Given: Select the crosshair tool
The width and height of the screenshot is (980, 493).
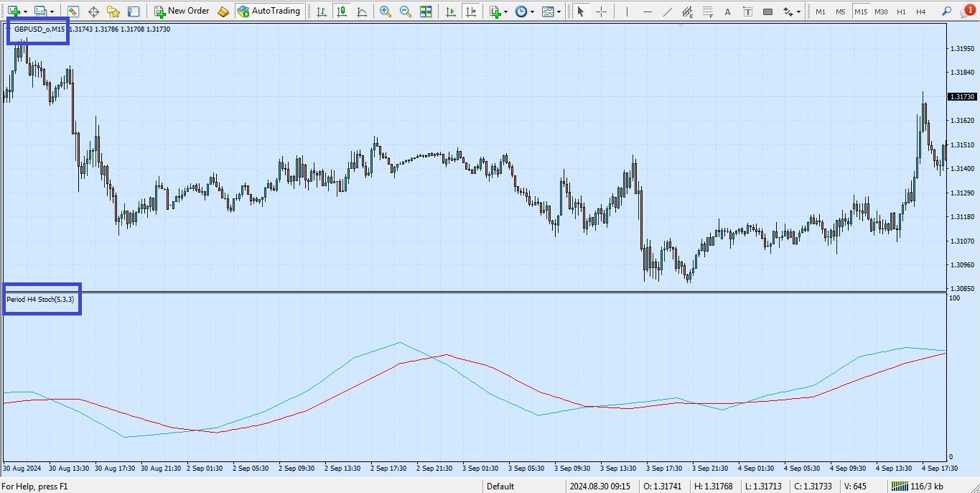Looking at the screenshot, I should coord(601,11).
